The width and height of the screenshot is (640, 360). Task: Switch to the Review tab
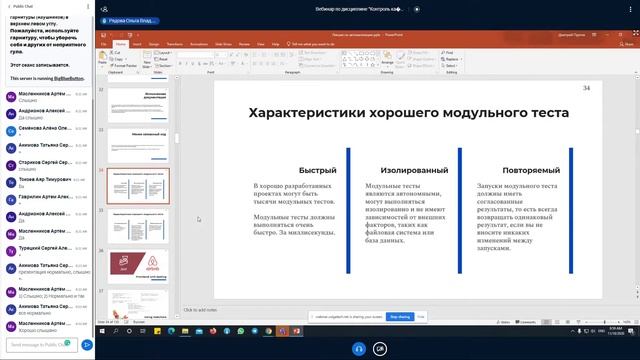[x=244, y=44]
